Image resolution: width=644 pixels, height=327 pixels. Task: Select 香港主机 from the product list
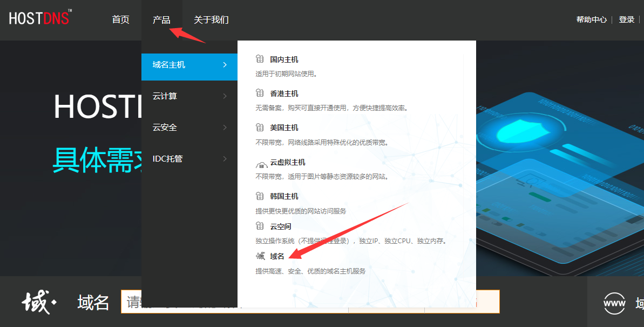pos(284,94)
